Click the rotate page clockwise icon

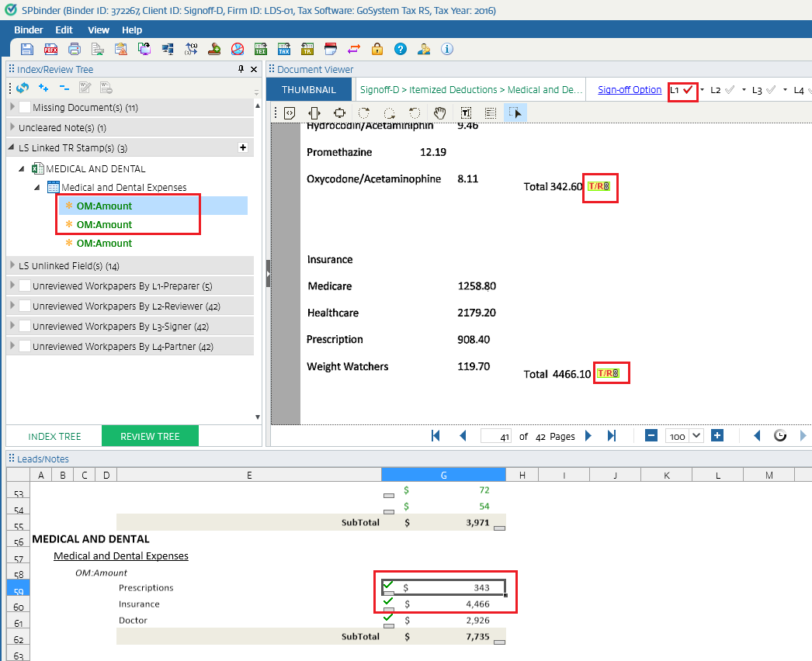[x=366, y=112]
